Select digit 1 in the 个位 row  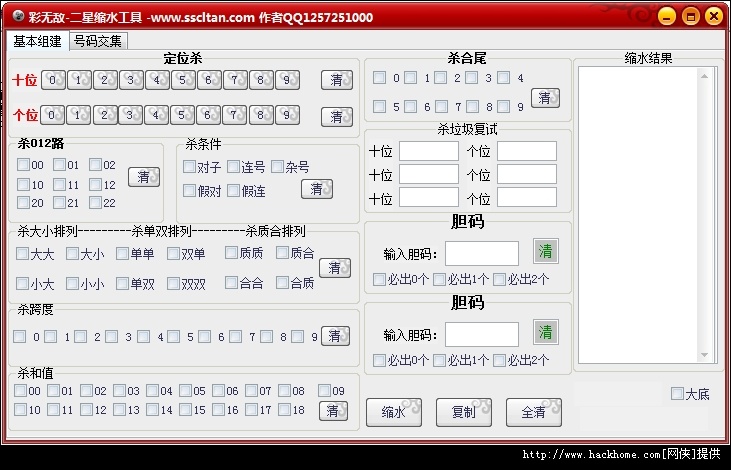[78, 115]
